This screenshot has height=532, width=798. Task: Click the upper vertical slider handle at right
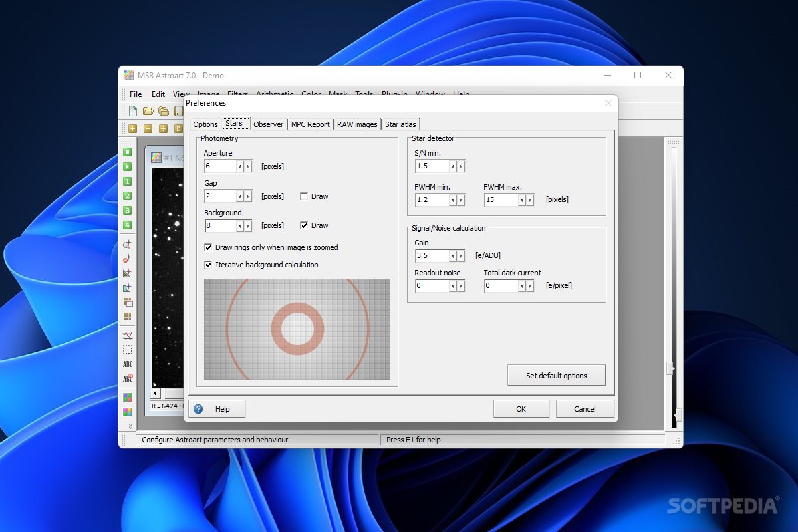671,368
